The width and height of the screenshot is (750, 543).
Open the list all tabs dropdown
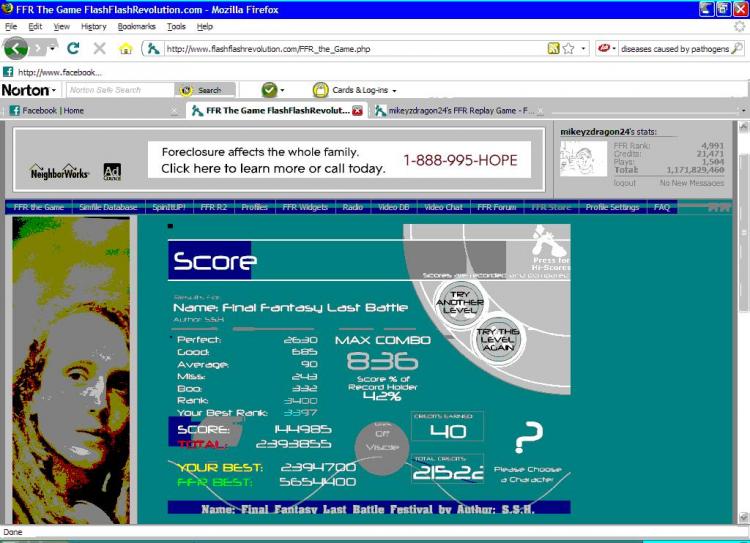743,111
